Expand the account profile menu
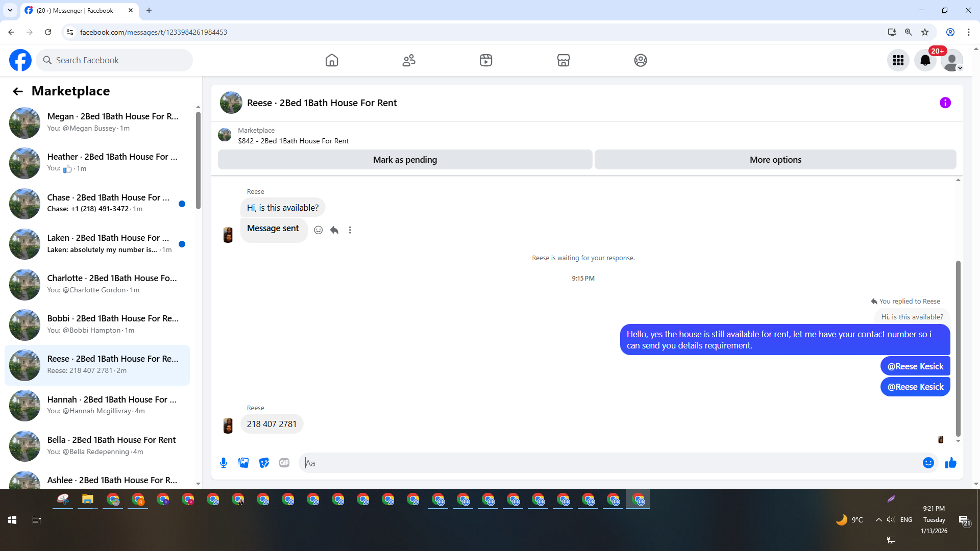The height and width of the screenshot is (551, 980). tap(952, 61)
